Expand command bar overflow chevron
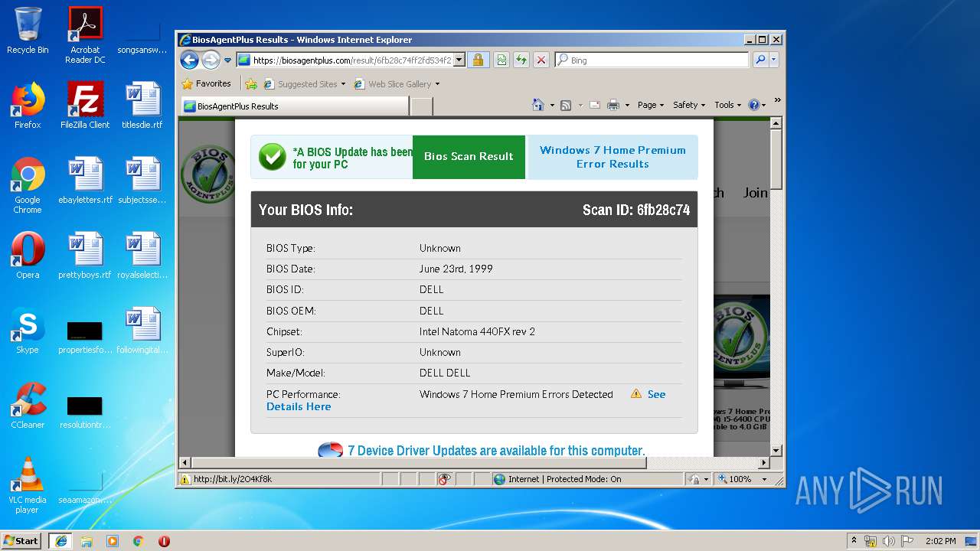980x551 pixels. (x=778, y=100)
